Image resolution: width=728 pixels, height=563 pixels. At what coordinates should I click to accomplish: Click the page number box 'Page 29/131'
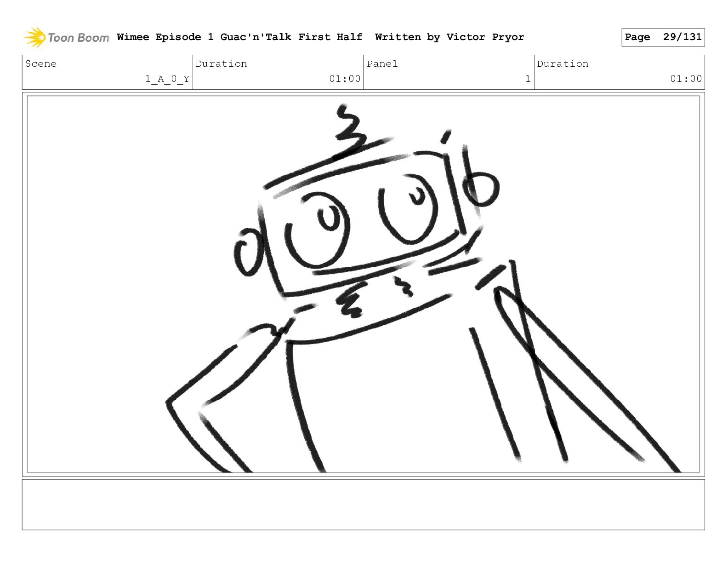point(663,37)
